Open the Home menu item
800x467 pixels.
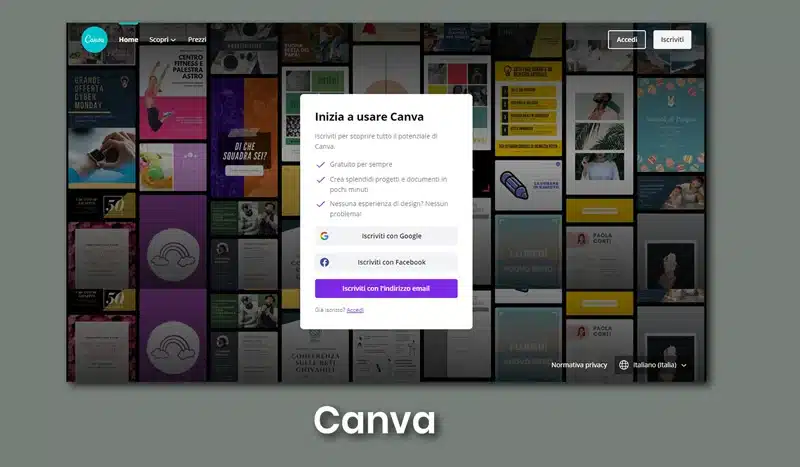[x=128, y=39]
